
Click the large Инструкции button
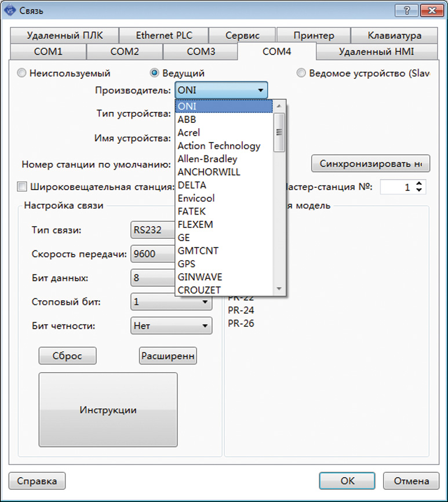(108, 410)
